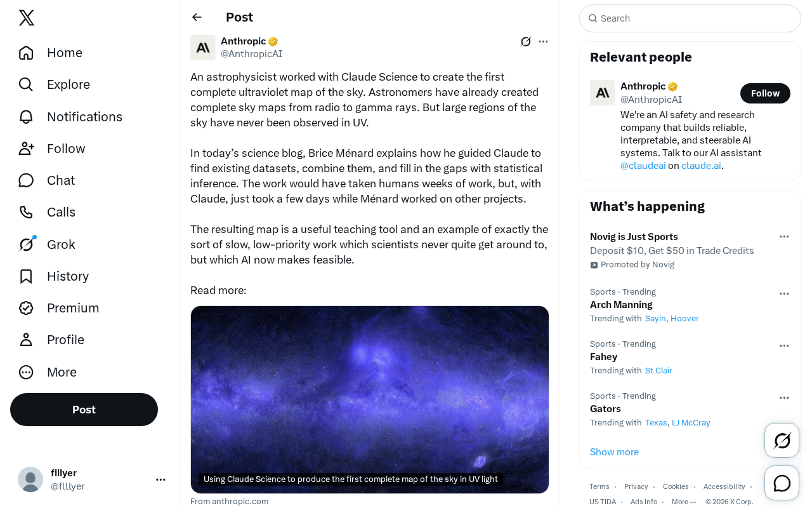
Task: Follow the Anthropic account
Action: point(765,93)
